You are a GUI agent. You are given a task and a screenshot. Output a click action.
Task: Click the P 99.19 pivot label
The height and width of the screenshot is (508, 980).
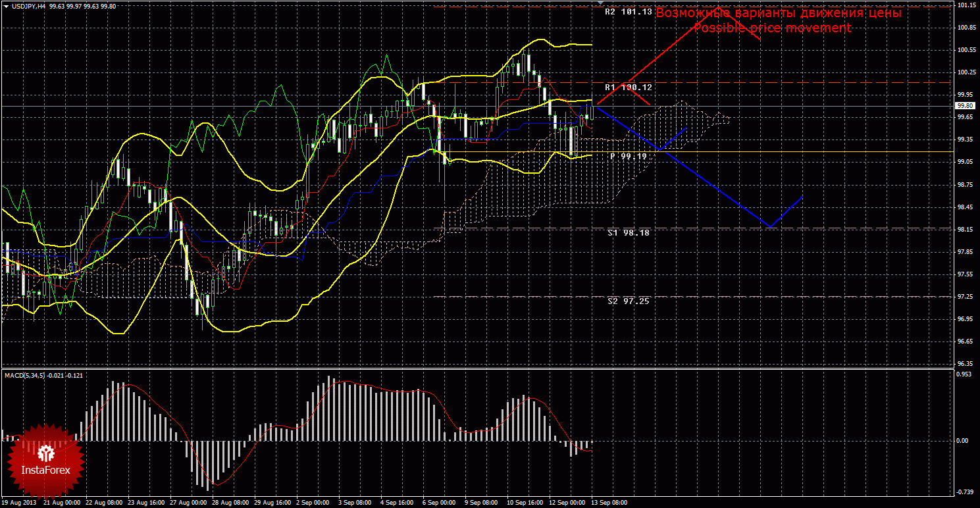point(629,157)
